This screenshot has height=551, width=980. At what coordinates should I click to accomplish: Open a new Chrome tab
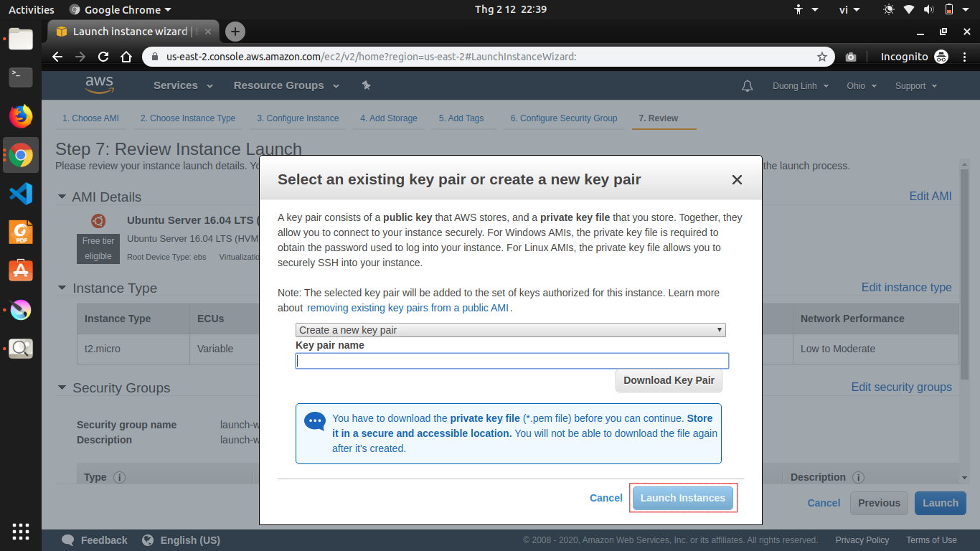coord(235,32)
